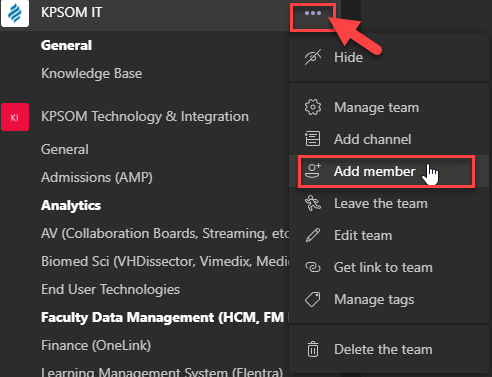Click the Edit team pencil icon

(x=313, y=235)
